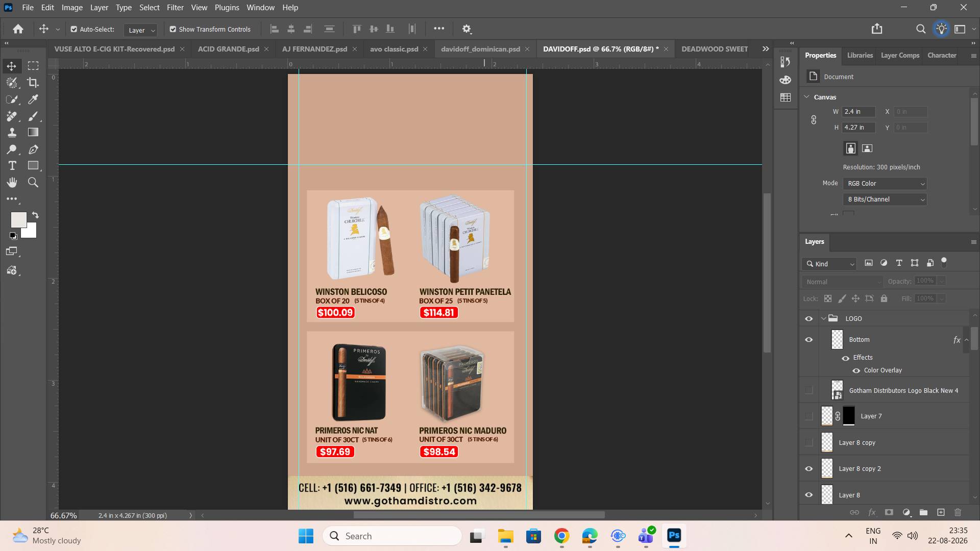Select the Hand tool

pyautogui.click(x=12, y=183)
